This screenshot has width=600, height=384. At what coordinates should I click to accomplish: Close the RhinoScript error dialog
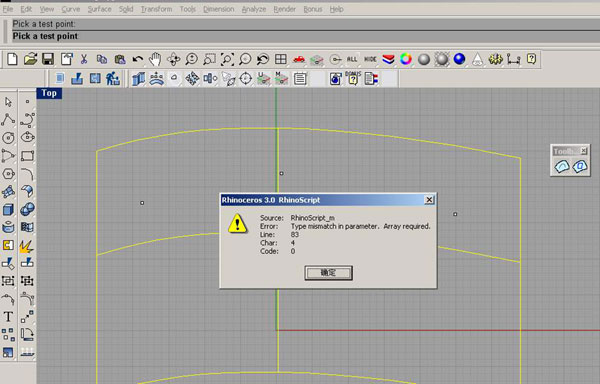tap(429, 200)
